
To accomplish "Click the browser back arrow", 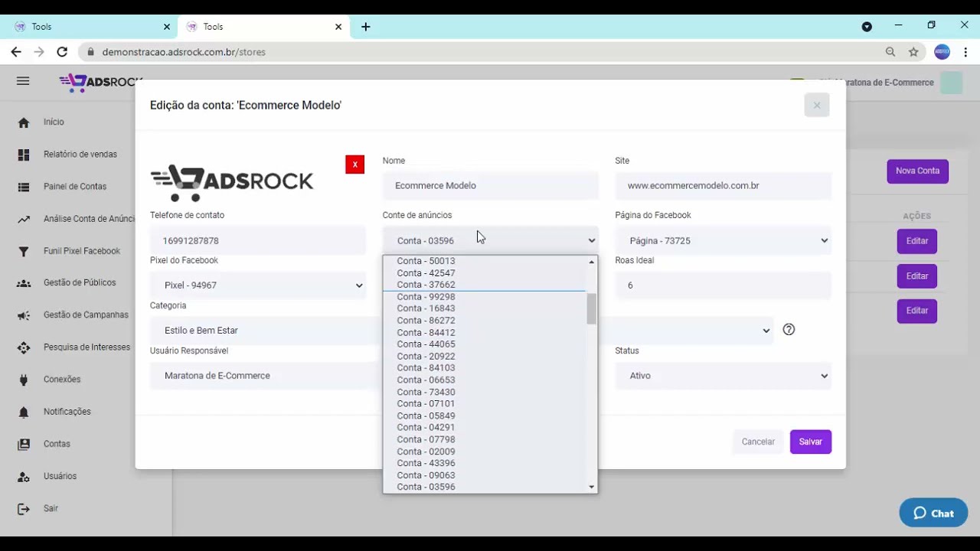I will coord(16,52).
